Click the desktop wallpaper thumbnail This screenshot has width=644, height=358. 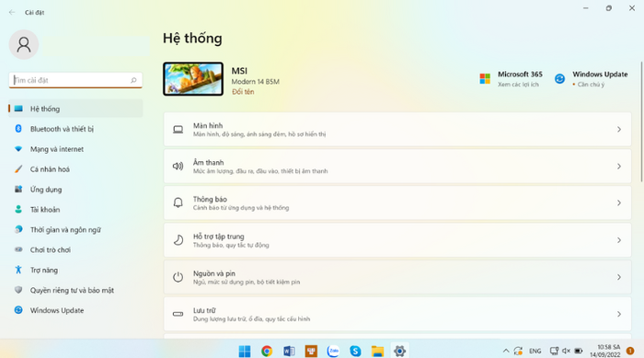point(193,79)
